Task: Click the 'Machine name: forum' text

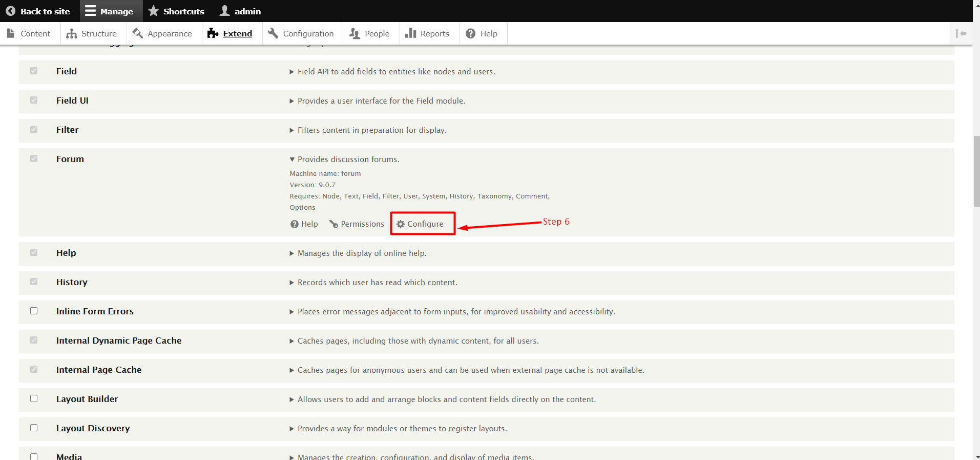Action: pos(325,174)
